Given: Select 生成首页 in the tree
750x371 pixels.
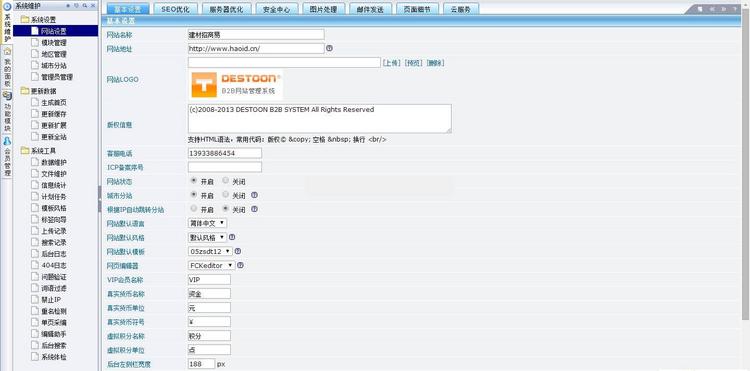Looking at the screenshot, I should (x=54, y=102).
